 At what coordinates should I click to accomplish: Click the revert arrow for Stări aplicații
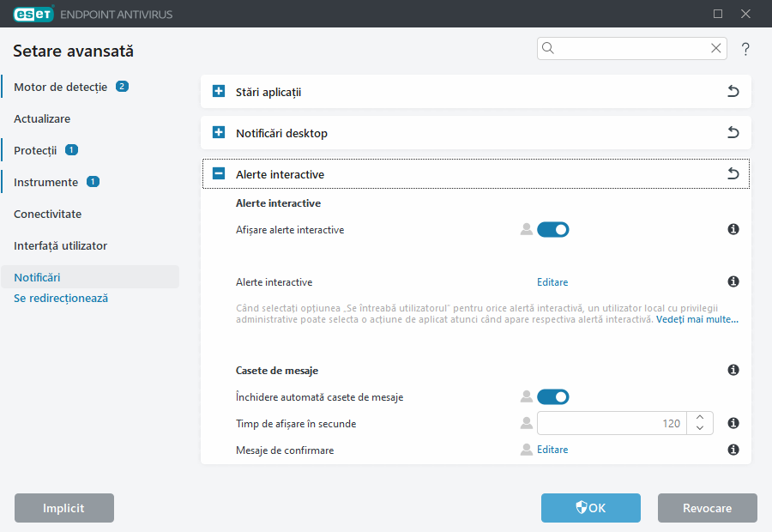(x=733, y=92)
